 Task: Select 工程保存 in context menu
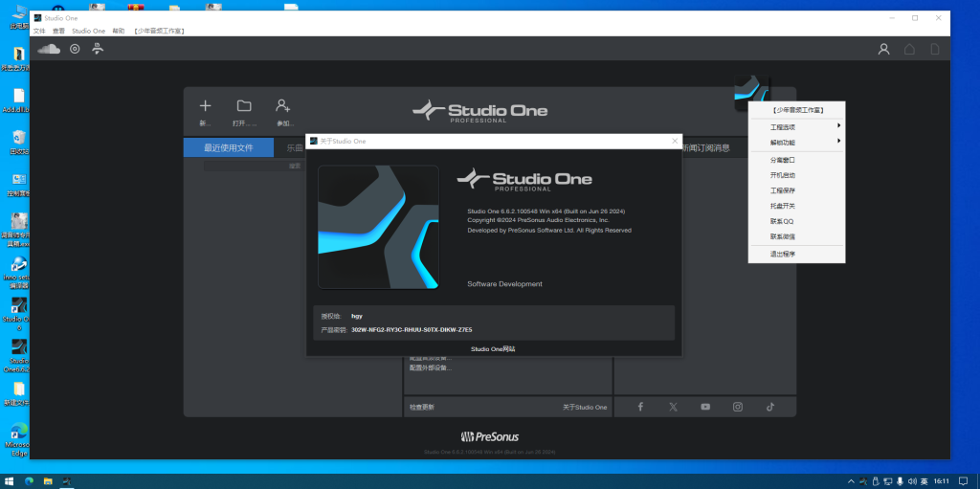[797, 190]
